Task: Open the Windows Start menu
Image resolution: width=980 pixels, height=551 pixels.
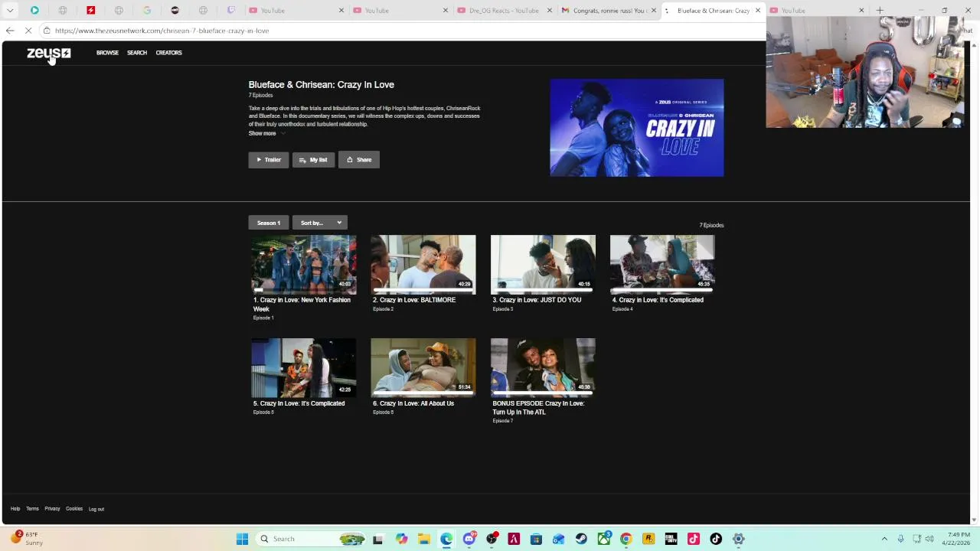Action: 242,539
